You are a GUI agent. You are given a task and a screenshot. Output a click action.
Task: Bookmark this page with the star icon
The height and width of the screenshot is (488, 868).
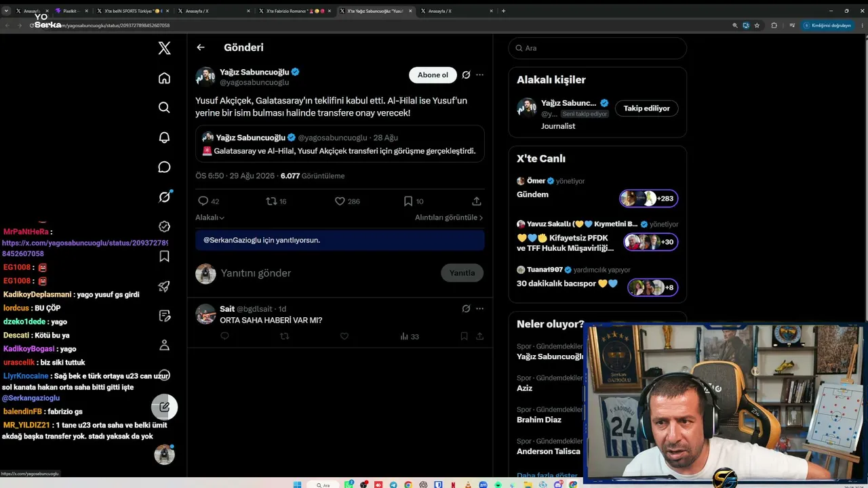(757, 25)
